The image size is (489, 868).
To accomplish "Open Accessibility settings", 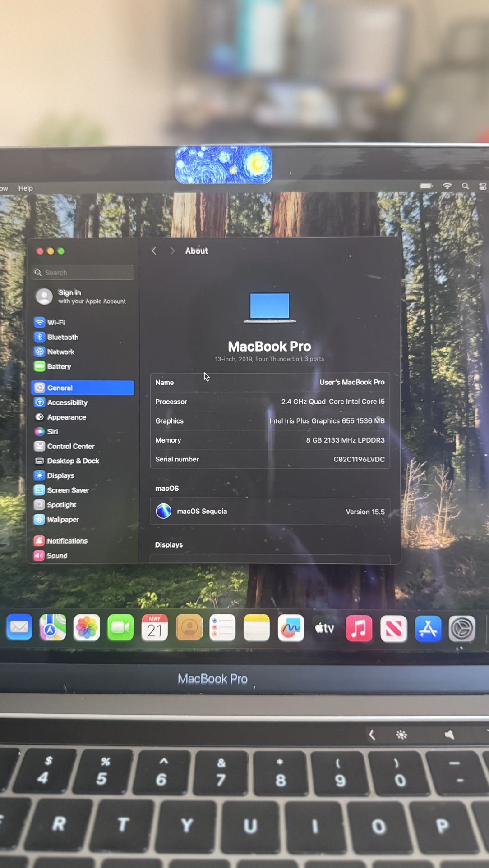I will tap(61, 402).
